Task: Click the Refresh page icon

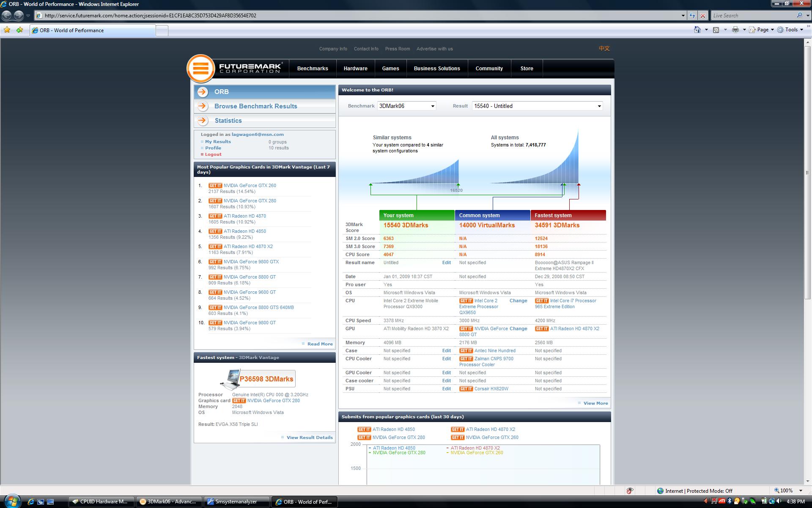Action: pos(692,16)
